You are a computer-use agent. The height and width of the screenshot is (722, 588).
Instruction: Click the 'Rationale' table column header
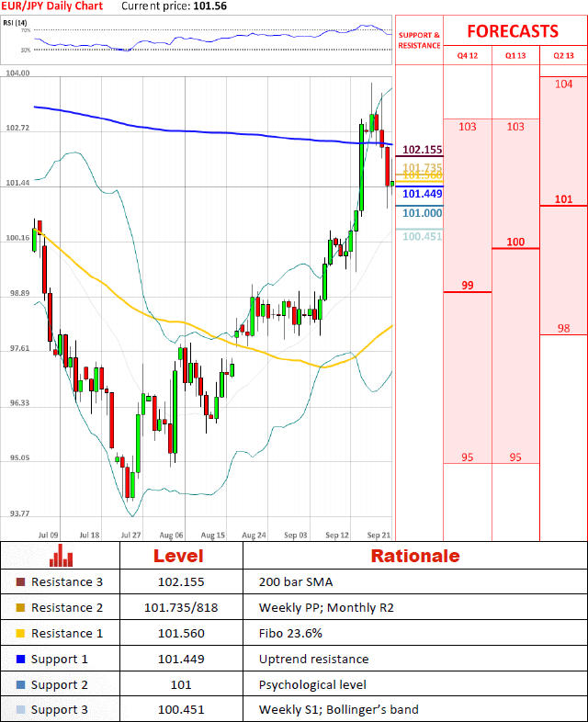(x=415, y=556)
